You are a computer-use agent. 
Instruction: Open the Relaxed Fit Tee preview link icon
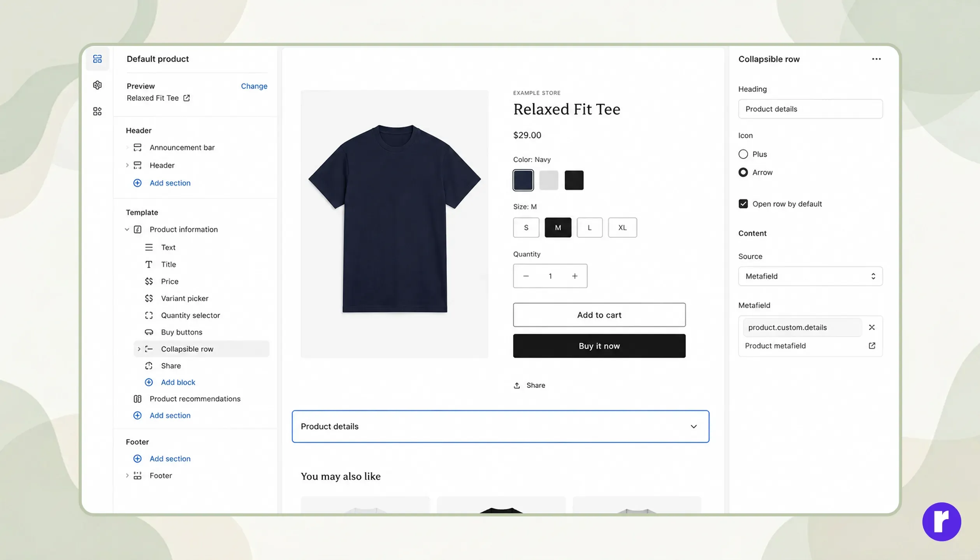point(186,98)
